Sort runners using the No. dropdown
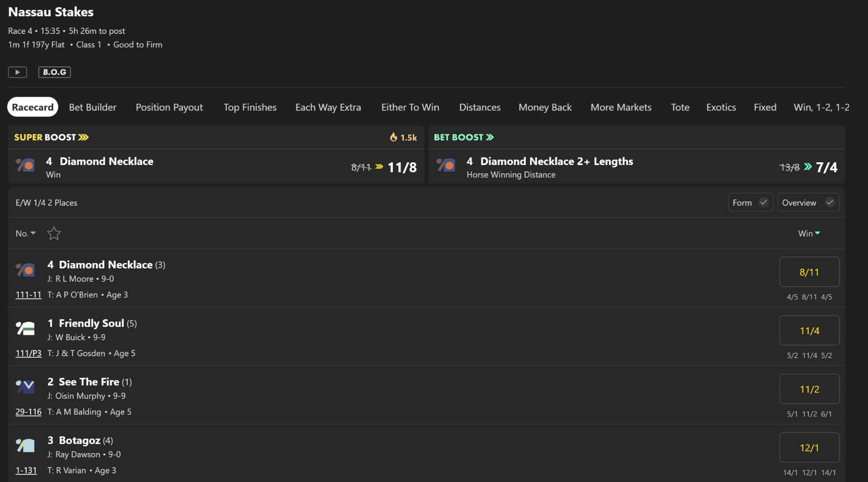 (25, 233)
